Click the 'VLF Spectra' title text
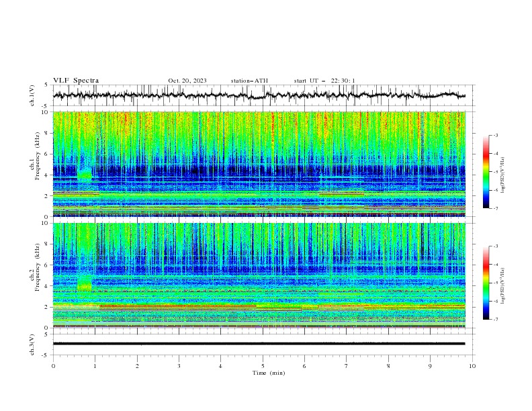Screen dimensions: 532x411 pyautogui.click(x=76, y=81)
